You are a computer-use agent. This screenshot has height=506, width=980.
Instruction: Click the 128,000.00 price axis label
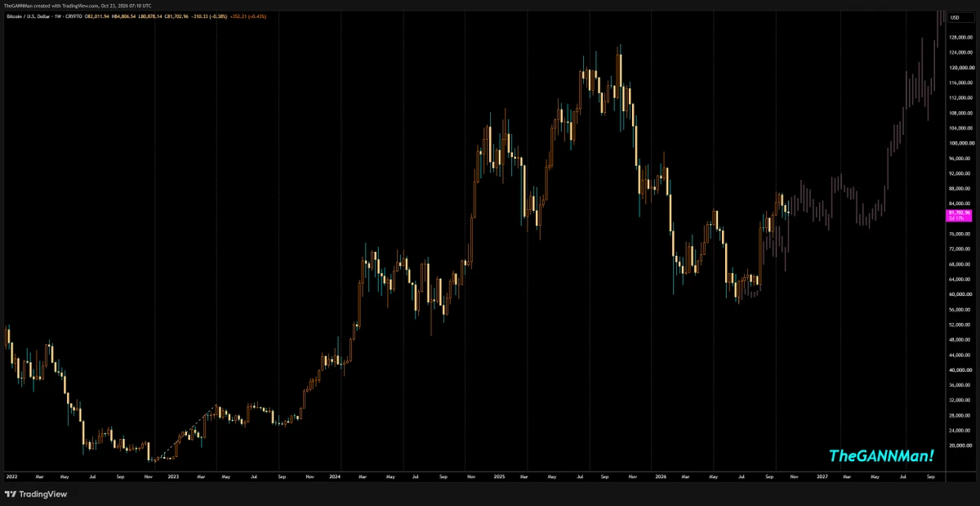click(960, 37)
